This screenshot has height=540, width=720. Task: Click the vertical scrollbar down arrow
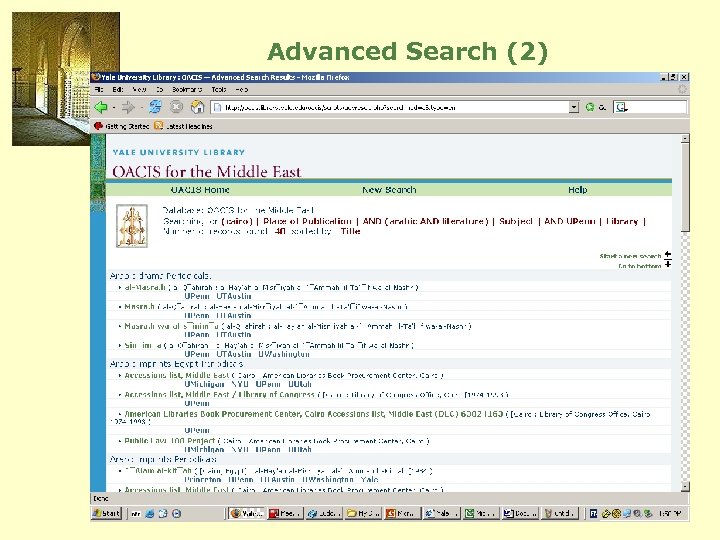685,486
